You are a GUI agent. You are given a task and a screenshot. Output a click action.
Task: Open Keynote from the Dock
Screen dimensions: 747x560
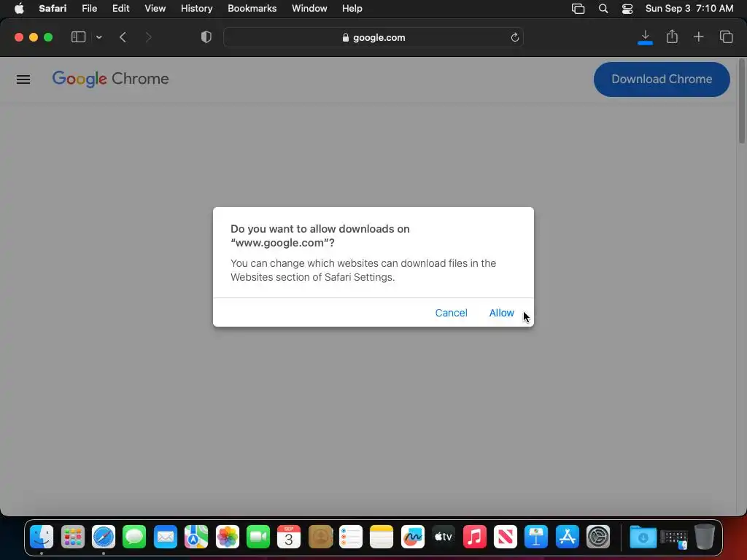(536, 537)
